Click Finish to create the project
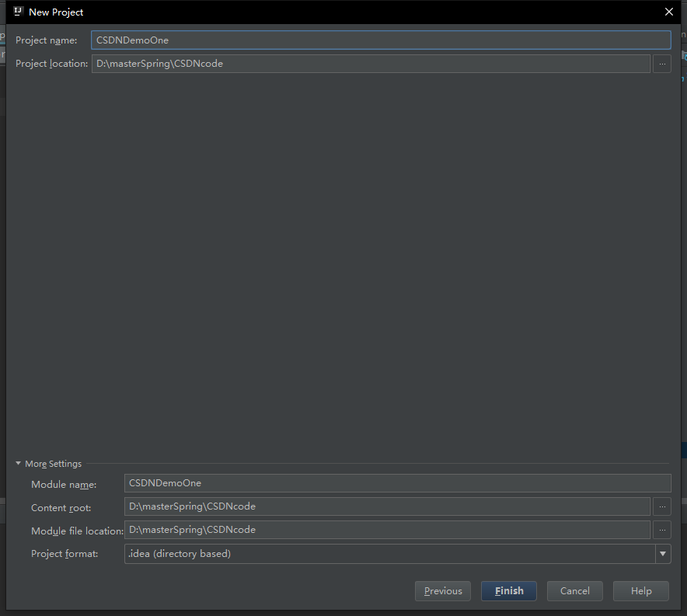687x616 pixels. tap(509, 591)
